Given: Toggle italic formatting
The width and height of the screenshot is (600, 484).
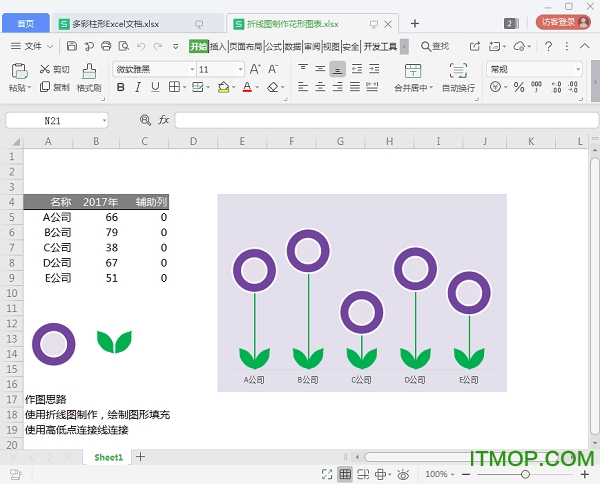Looking at the screenshot, I should (139, 88).
